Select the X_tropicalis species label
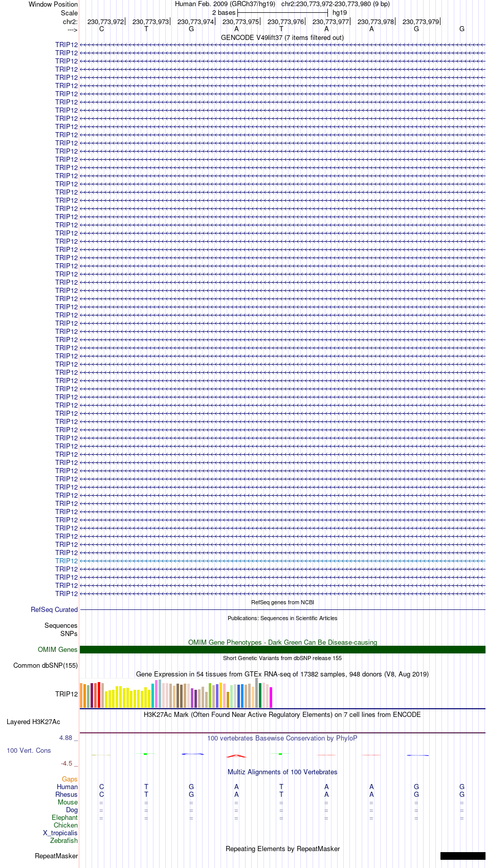The height and width of the screenshot is (868, 486). pos(60,833)
